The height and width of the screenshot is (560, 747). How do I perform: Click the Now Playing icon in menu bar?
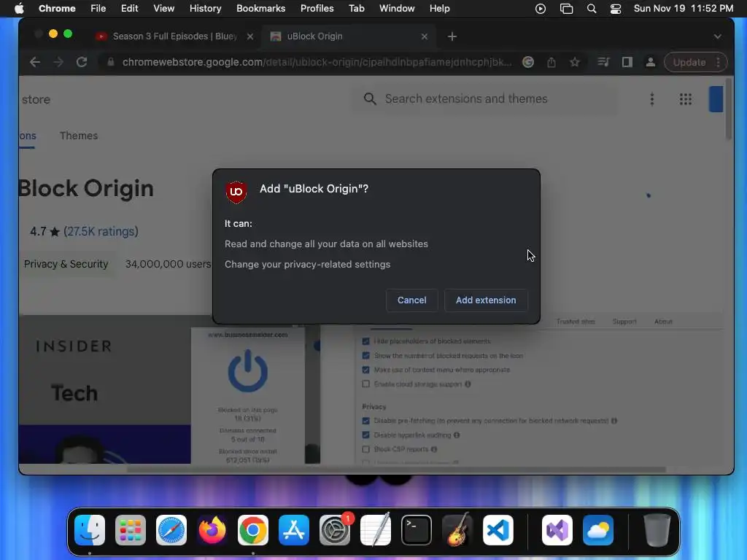pos(541,9)
